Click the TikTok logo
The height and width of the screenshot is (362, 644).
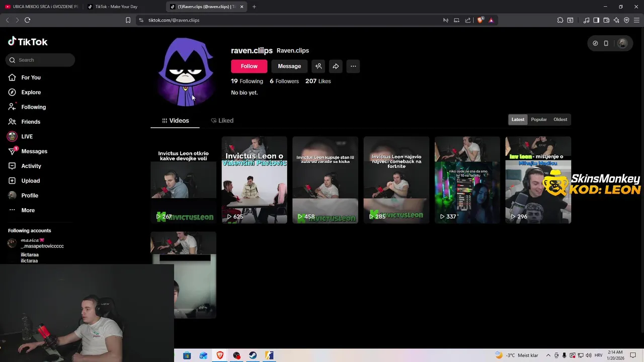point(28,42)
